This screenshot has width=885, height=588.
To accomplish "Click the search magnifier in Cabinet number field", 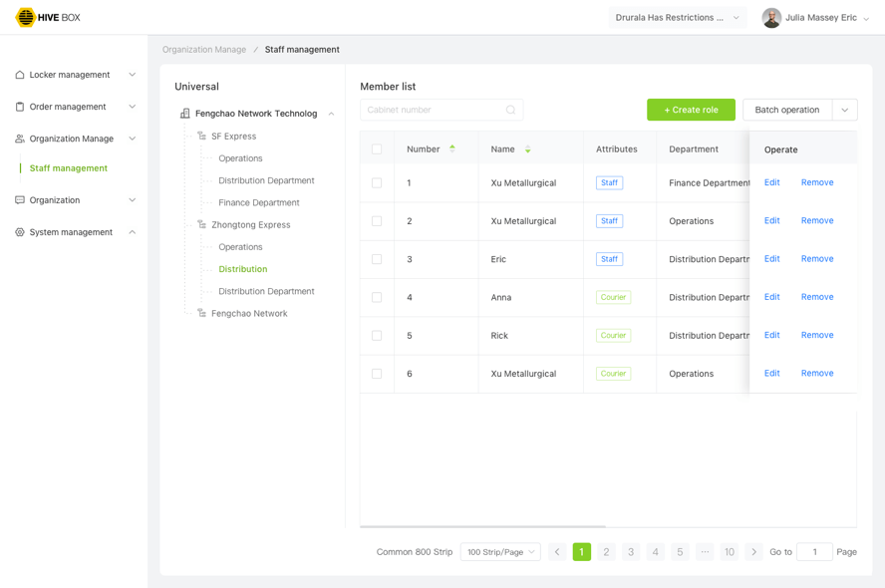I will pyautogui.click(x=510, y=110).
